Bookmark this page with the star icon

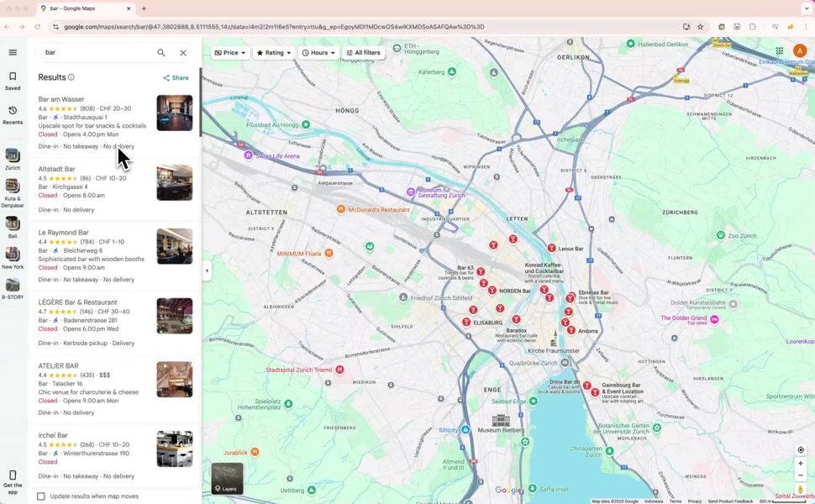tap(700, 27)
